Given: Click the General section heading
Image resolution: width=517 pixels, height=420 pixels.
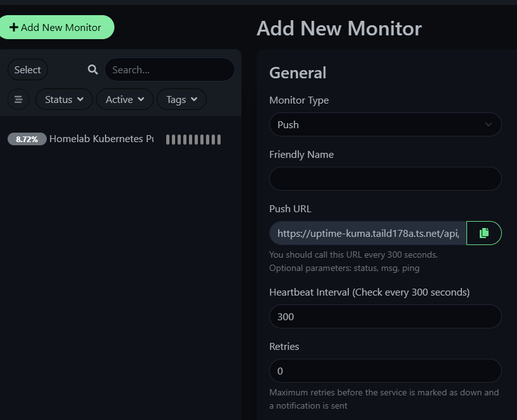Looking at the screenshot, I should coord(298,73).
